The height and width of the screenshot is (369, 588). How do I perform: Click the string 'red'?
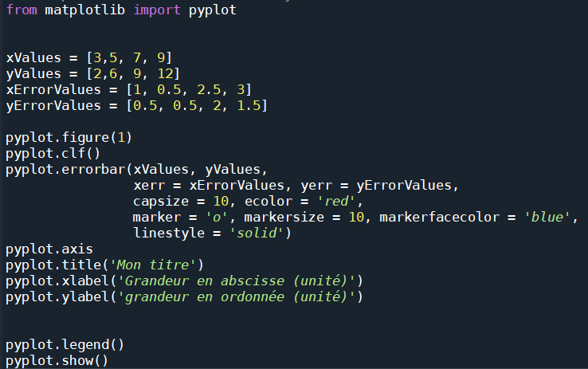pyautogui.click(x=335, y=202)
